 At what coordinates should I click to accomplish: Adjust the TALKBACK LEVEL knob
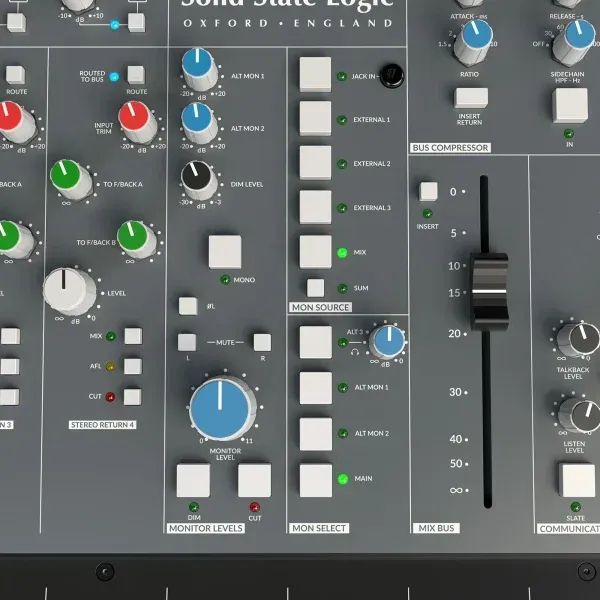coord(578,340)
